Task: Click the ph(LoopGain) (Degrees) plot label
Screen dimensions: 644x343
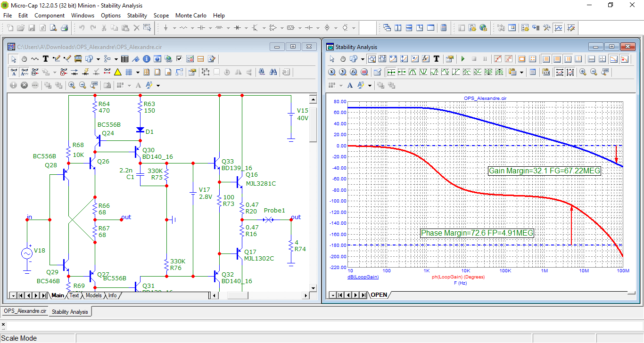Action: point(458,277)
